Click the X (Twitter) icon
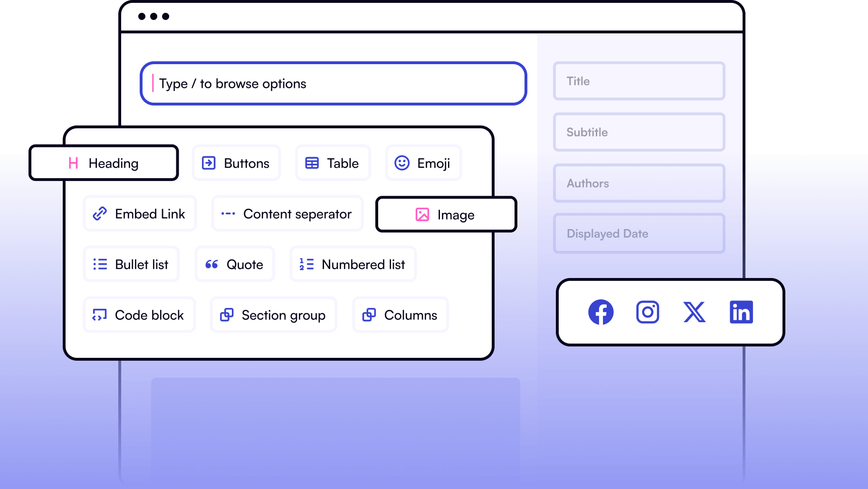The image size is (868, 489). click(694, 312)
